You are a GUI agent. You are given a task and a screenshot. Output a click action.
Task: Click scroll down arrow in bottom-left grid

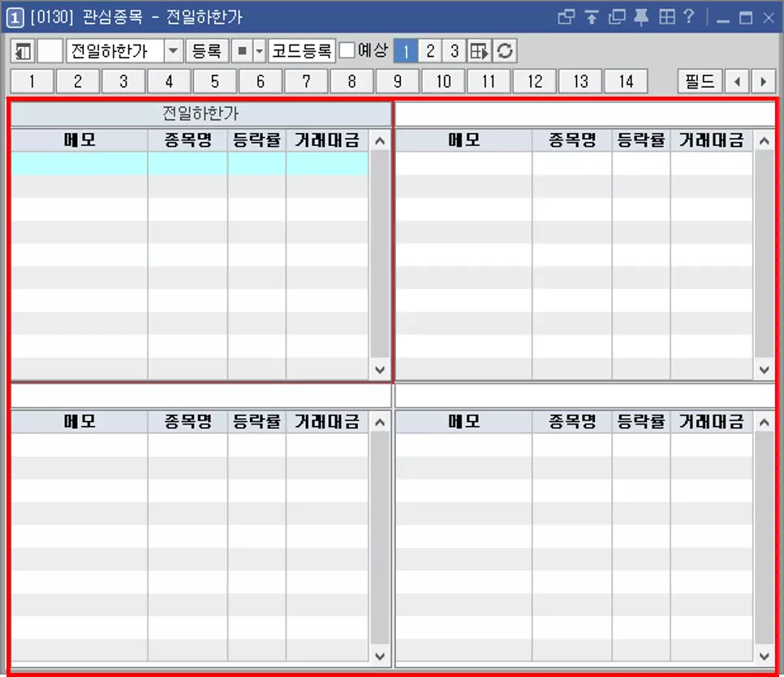tap(380, 656)
